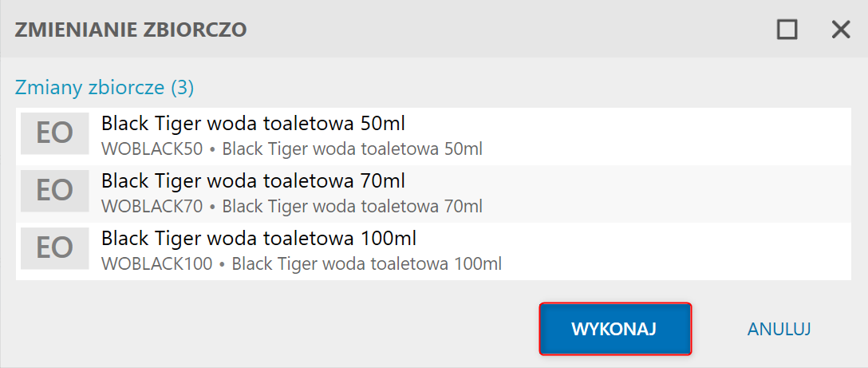Click the empty footer area left of Wykonaj
Screen dimensions: 868x368
coord(271,329)
